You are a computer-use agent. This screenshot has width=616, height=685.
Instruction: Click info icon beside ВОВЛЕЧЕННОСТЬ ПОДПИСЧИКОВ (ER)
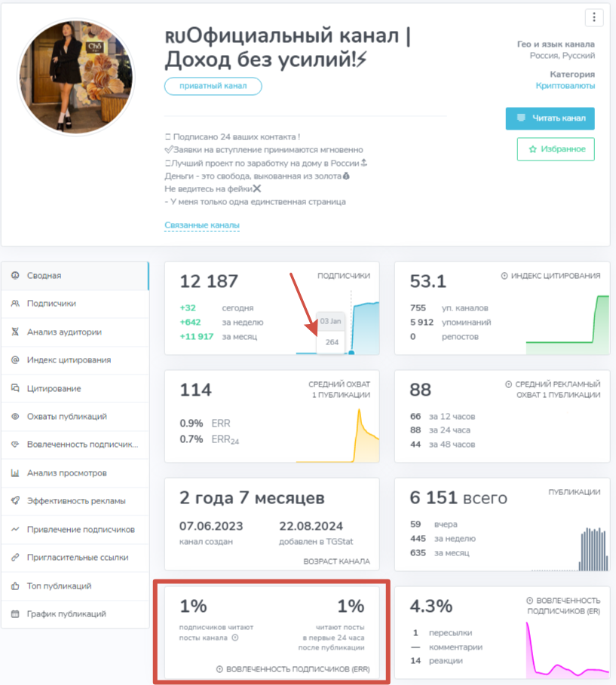529,601
